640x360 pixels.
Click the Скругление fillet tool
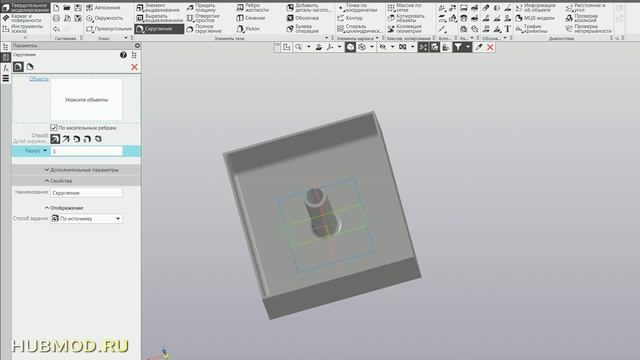coord(159,29)
